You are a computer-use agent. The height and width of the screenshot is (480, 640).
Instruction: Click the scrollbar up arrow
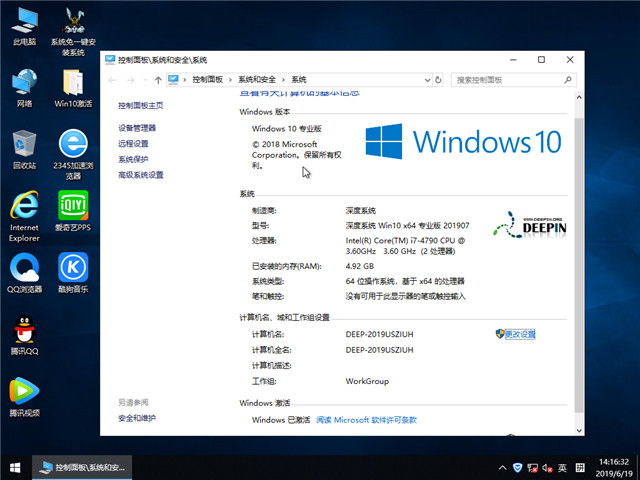click(x=579, y=98)
